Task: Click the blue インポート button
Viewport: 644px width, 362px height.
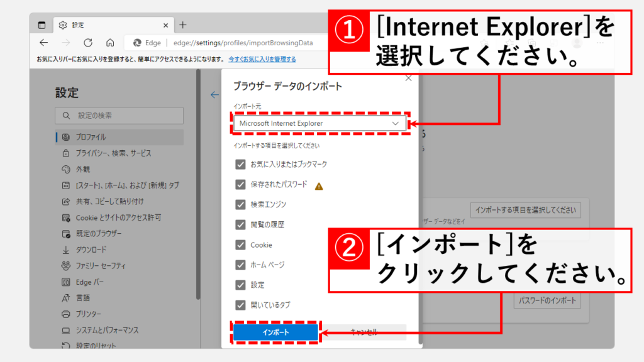Action: tap(275, 332)
